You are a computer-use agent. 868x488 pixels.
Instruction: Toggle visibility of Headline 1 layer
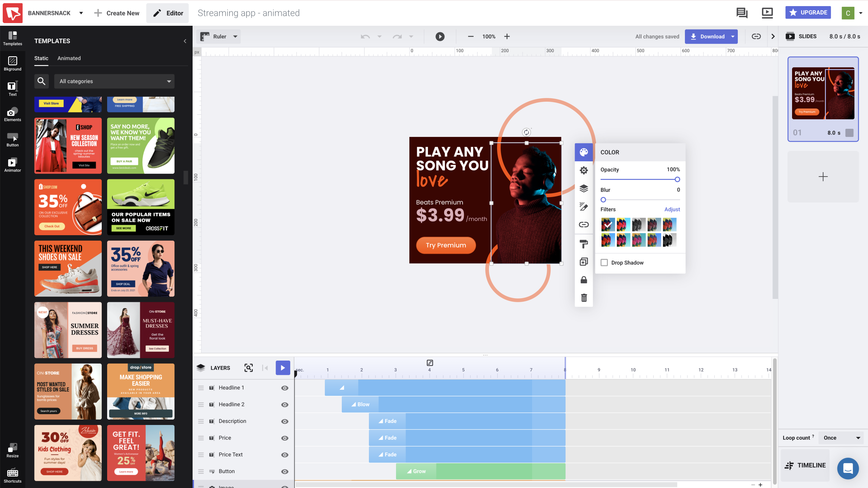[x=285, y=388]
